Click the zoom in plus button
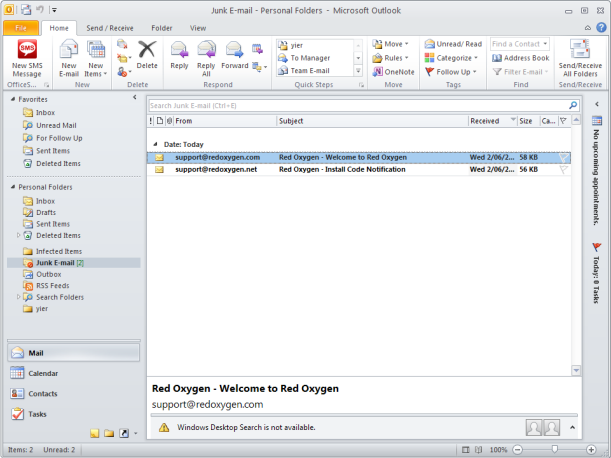The image size is (611, 458). [591, 449]
